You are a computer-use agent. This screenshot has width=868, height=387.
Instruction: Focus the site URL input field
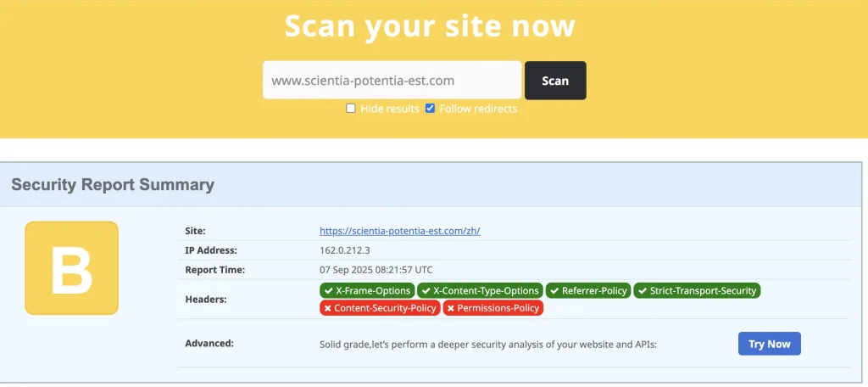pos(392,80)
